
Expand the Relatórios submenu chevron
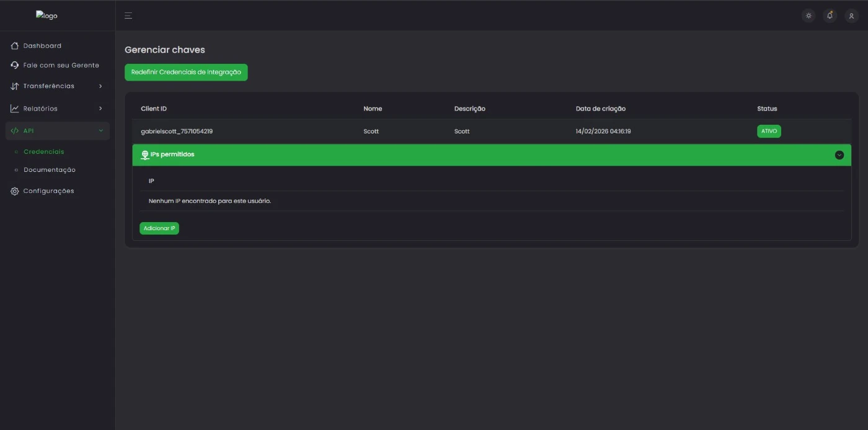coord(100,109)
